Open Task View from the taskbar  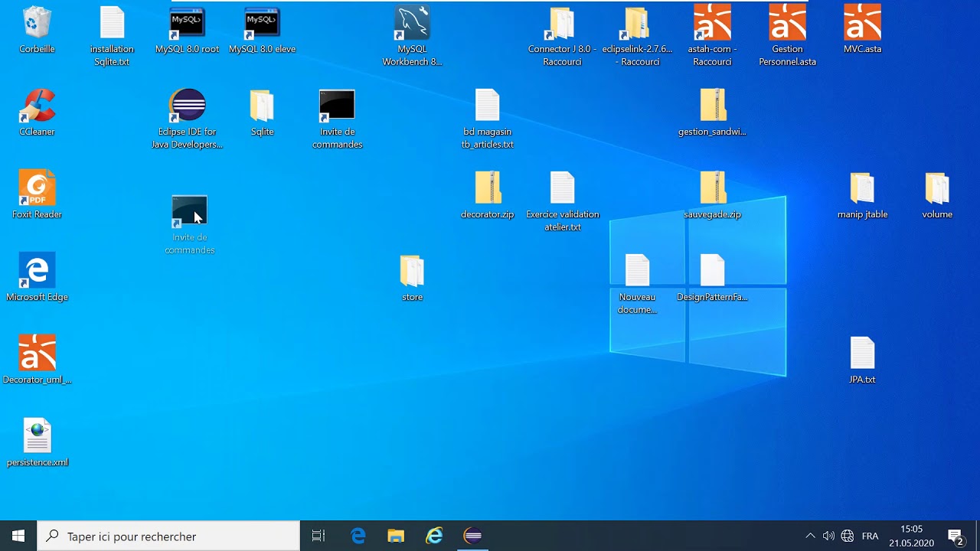(318, 536)
